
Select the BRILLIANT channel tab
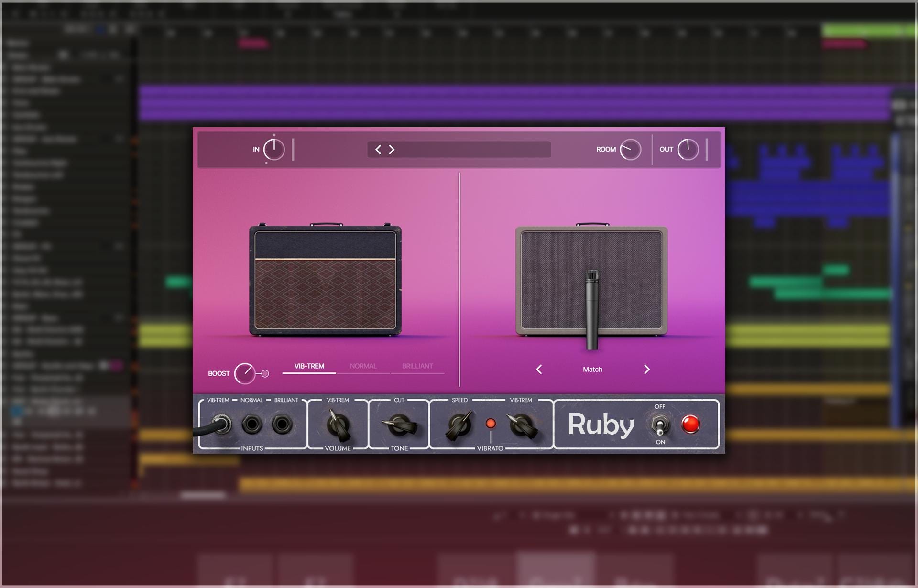click(417, 366)
